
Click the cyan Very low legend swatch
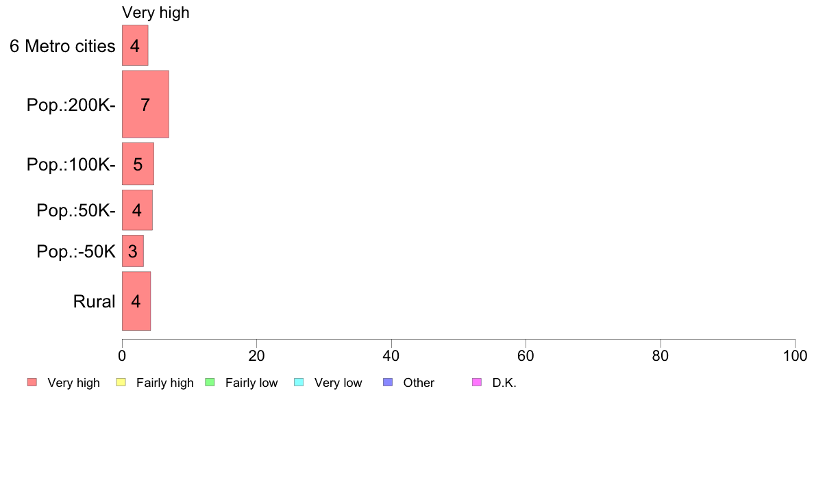click(299, 383)
